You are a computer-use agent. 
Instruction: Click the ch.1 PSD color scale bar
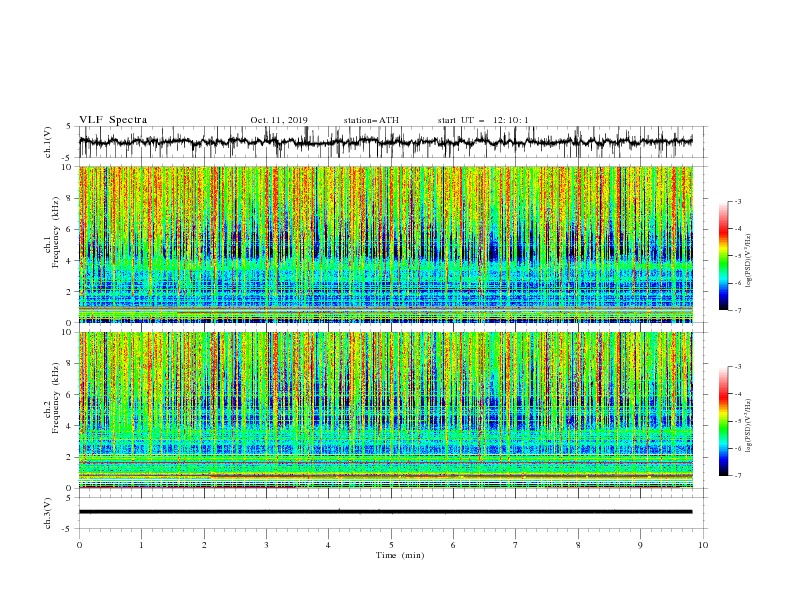723,256
